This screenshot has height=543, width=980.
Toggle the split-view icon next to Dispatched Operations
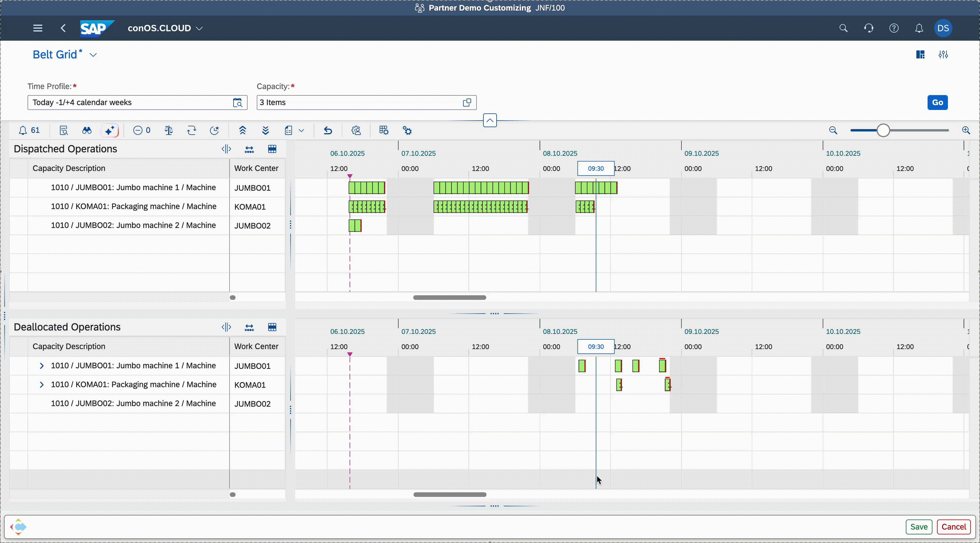pyautogui.click(x=226, y=149)
